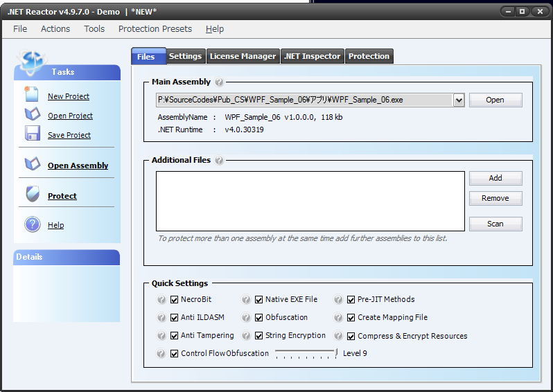Click the help icon next to Additional Files
This screenshot has width=553, height=392.
(219, 161)
